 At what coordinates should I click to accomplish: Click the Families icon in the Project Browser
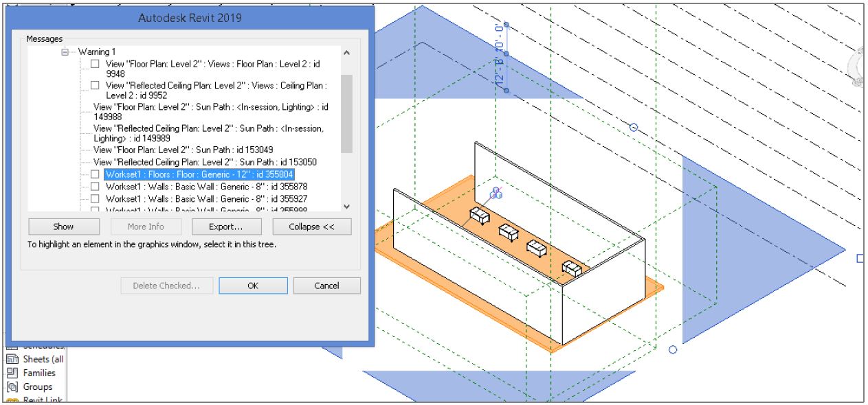point(13,373)
